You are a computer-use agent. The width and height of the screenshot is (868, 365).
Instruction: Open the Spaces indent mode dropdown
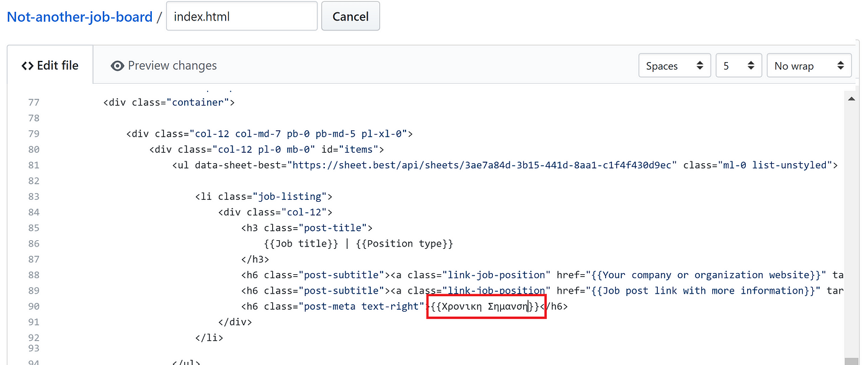coord(675,66)
